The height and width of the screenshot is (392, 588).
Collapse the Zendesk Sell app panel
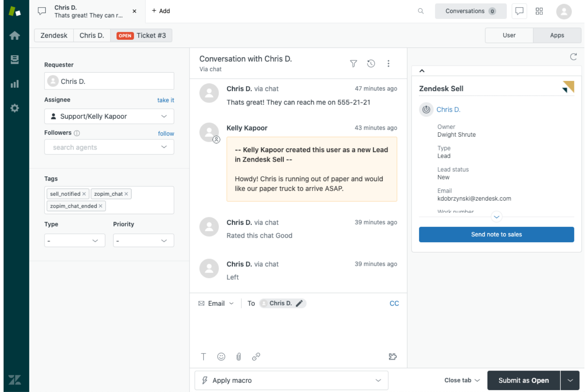coord(422,71)
